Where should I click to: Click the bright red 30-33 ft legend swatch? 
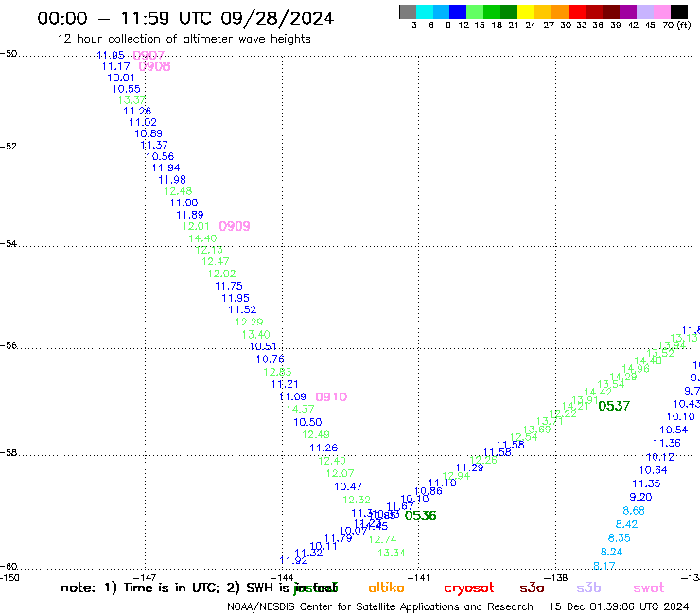pyautogui.click(x=577, y=11)
